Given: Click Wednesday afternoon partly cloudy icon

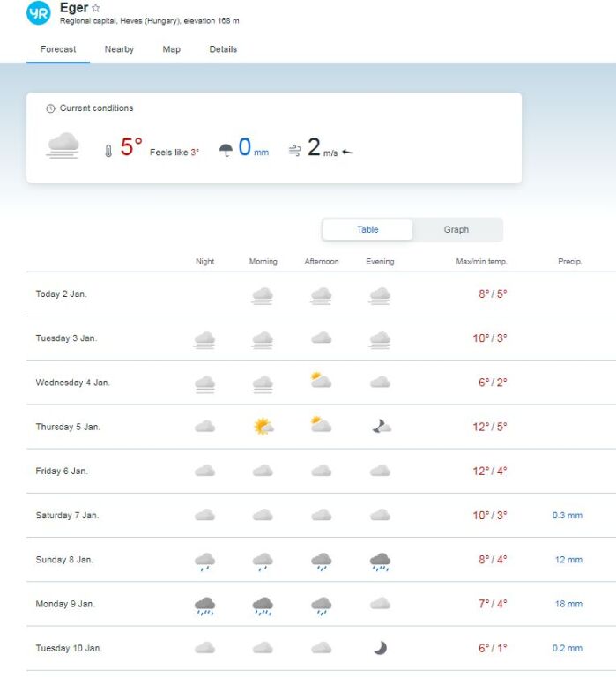Looking at the screenshot, I should click(x=321, y=382).
